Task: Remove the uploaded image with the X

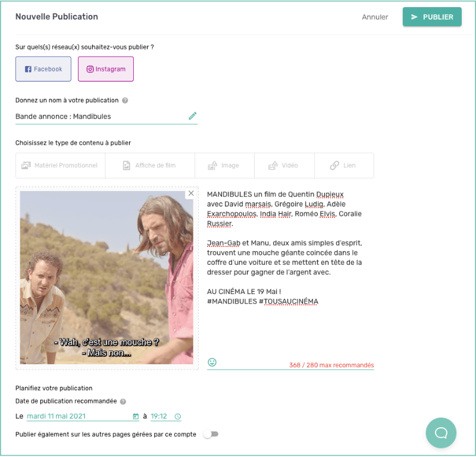Action: (x=191, y=193)
